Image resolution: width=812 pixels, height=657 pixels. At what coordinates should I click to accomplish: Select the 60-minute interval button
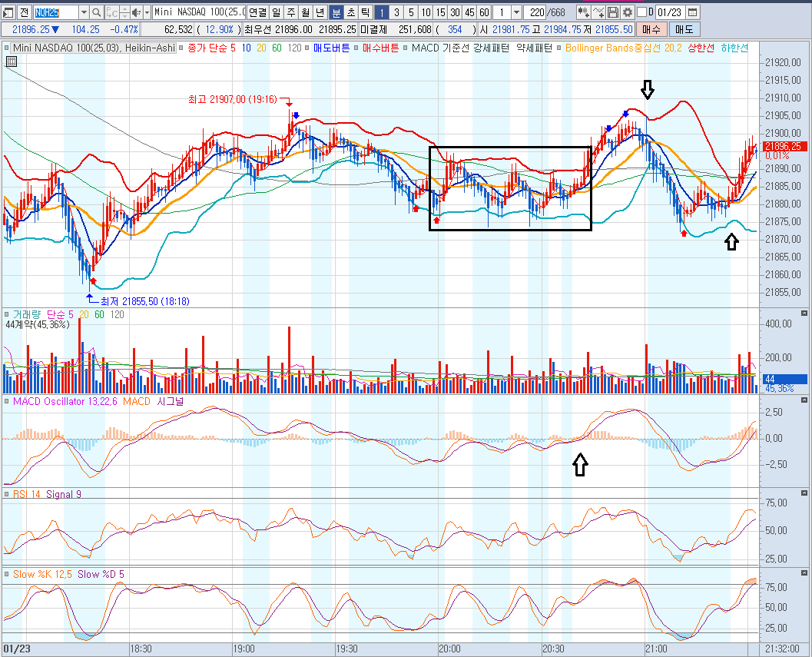coord(484,12)
